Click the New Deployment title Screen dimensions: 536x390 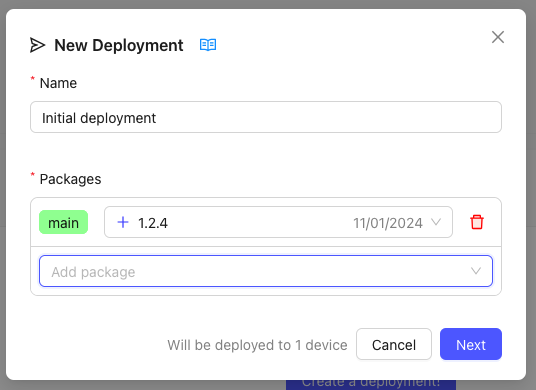(x=119, y=45)
